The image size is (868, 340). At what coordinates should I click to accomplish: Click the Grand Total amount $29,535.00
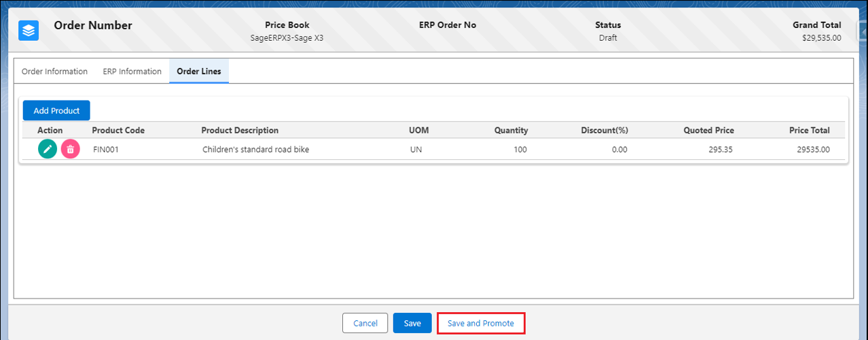click(x=821, y=38)
